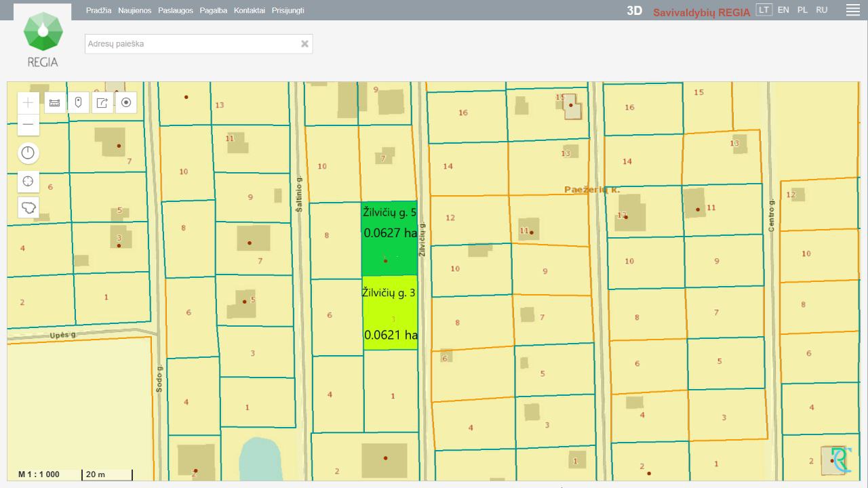Screen dimensions: 868x488
Task: Switch language to EN
Action: coord(783,10)
